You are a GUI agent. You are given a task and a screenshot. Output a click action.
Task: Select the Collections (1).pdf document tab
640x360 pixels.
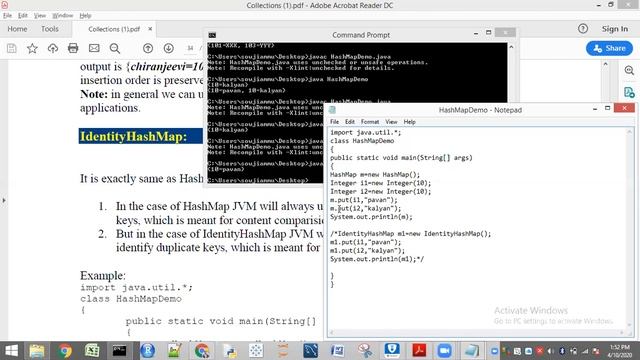tap(114, 29)
